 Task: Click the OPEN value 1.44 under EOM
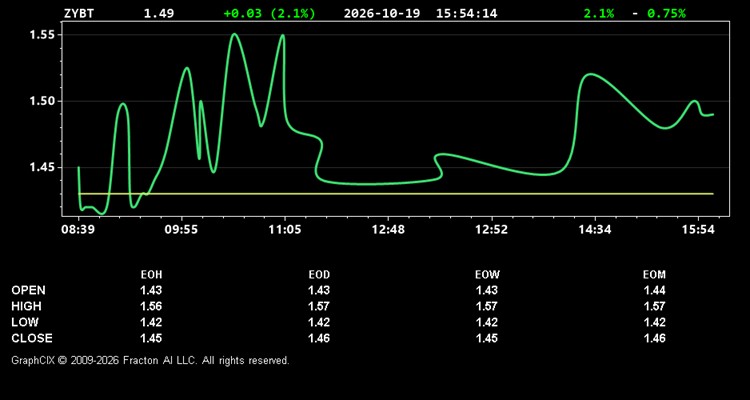click(x=654, y=290)
